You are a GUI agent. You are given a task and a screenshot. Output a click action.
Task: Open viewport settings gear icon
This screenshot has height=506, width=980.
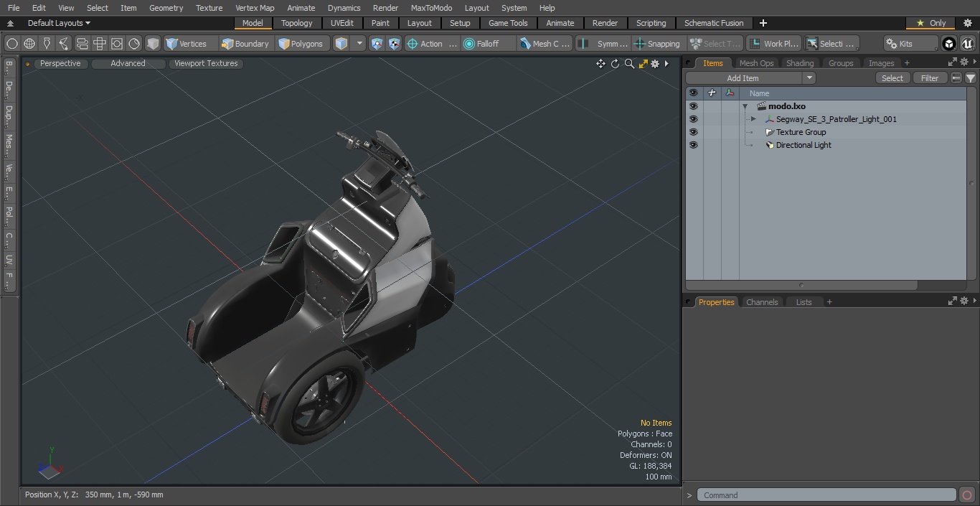pos(655,64)
